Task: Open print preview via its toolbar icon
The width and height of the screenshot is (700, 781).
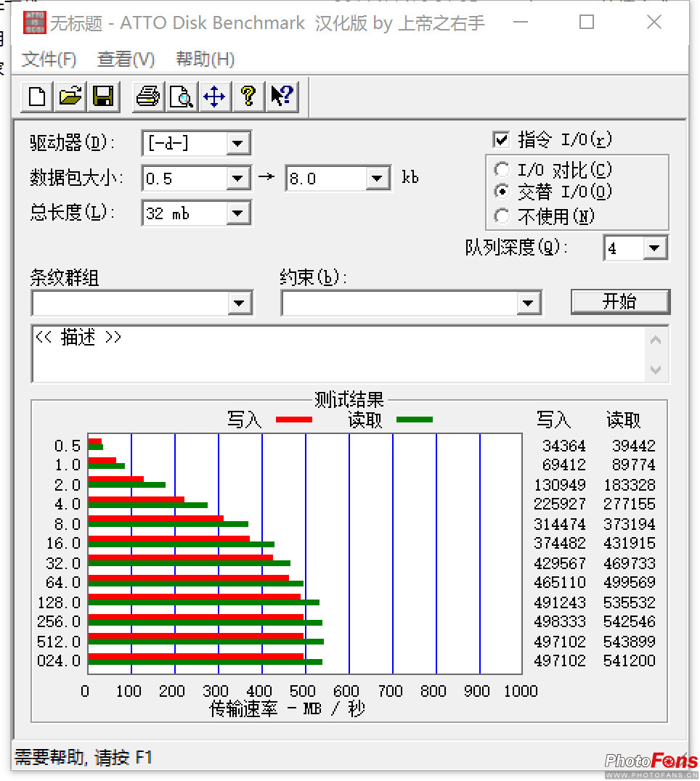Action: point(181,97)
